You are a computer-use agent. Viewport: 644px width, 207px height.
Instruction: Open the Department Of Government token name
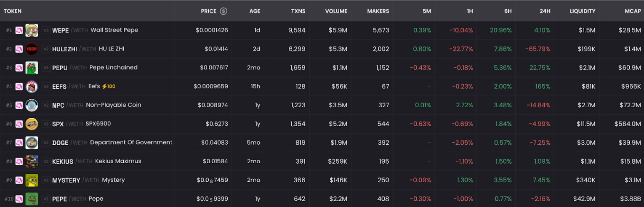click(x=131, y=142)
